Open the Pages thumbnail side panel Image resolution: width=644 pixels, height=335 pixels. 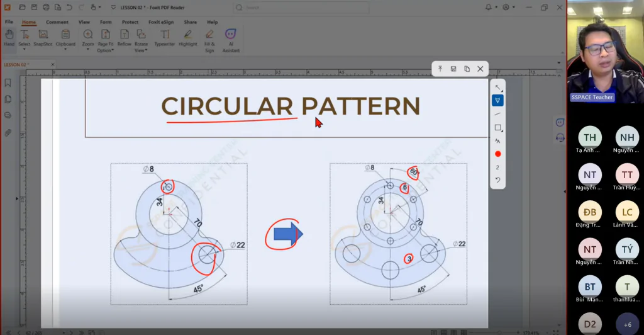[x=8, y=99]
